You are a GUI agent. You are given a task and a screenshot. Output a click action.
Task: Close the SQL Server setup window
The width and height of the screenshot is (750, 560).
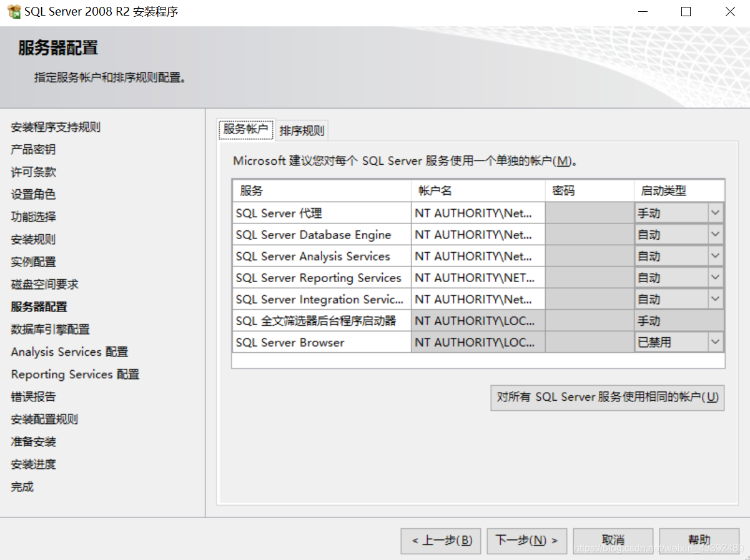(x=729, y=12)
